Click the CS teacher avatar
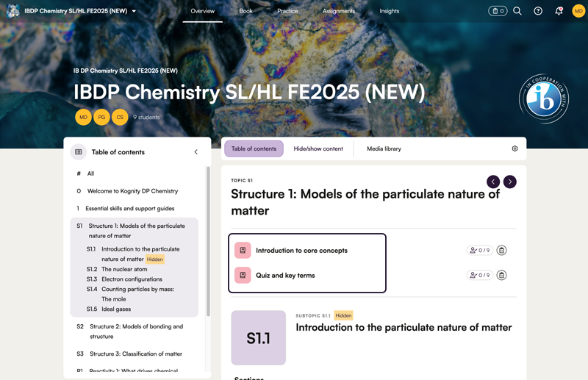This screenshot has height=380, width=588. (120, 117)
